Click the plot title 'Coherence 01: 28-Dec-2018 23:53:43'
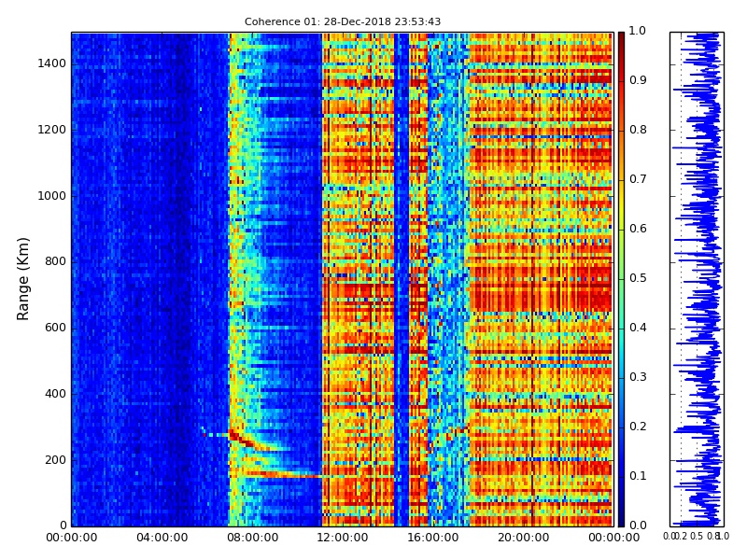The height and width of the screenshot is (560, 747). click(x=343, y=21)
